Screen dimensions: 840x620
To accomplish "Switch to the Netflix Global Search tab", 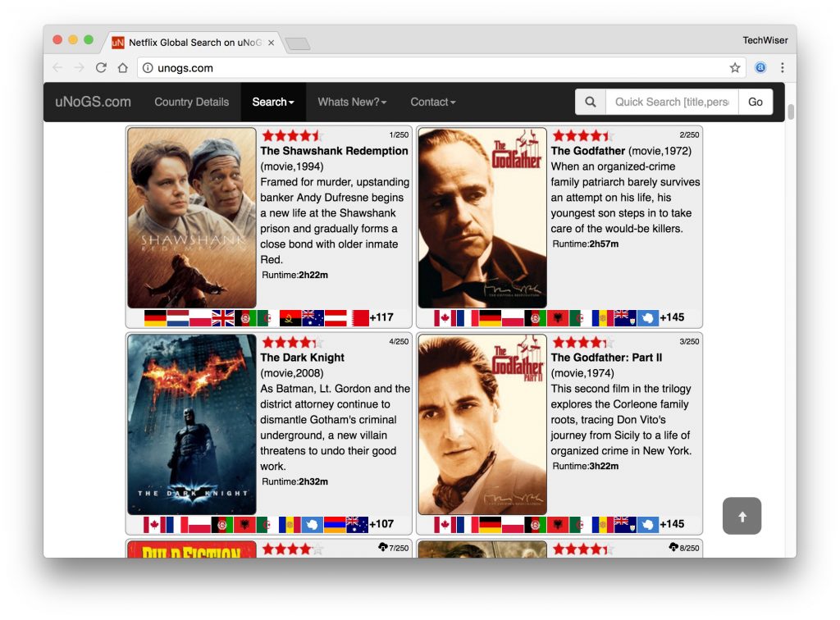I will click(x=193, y=43).
